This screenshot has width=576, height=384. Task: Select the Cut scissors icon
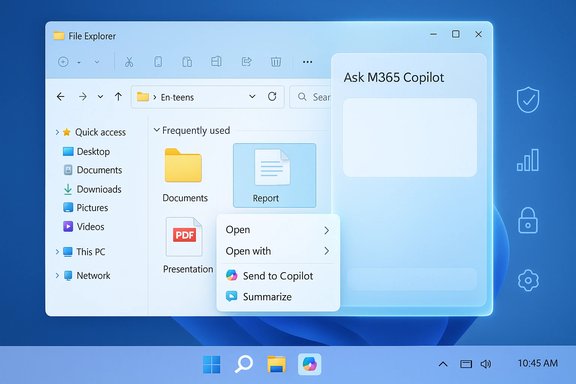point(129,62)
